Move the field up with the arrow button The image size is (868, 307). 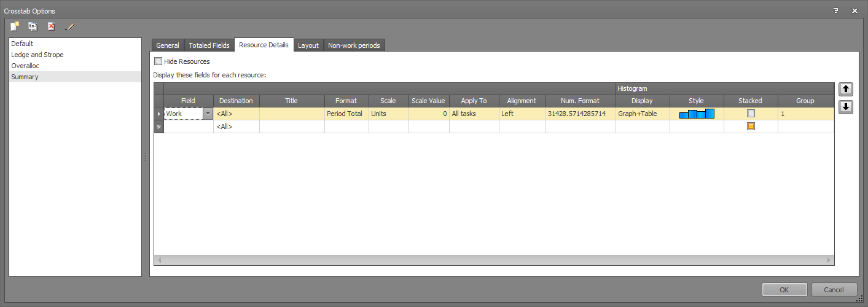(x=846, y=89)
